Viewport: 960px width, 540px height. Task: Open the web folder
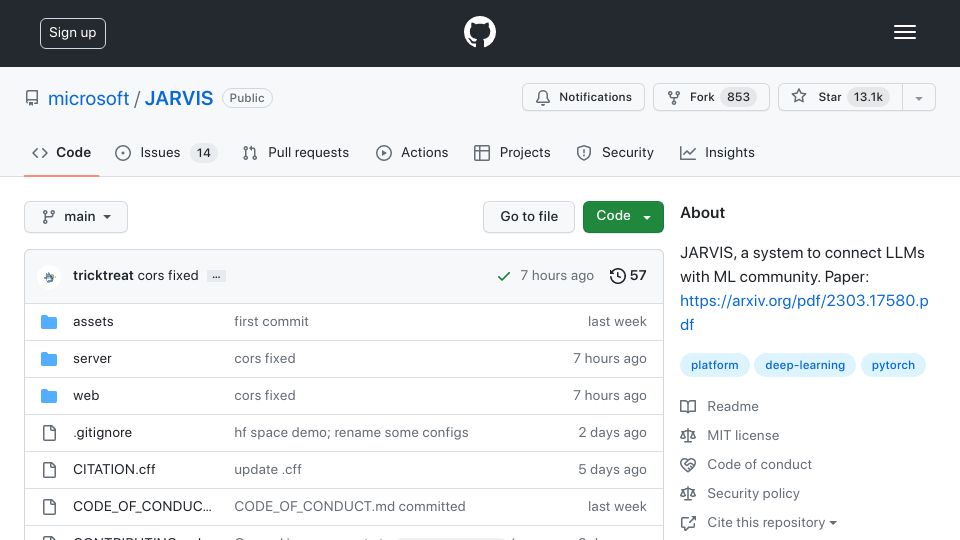86,396
